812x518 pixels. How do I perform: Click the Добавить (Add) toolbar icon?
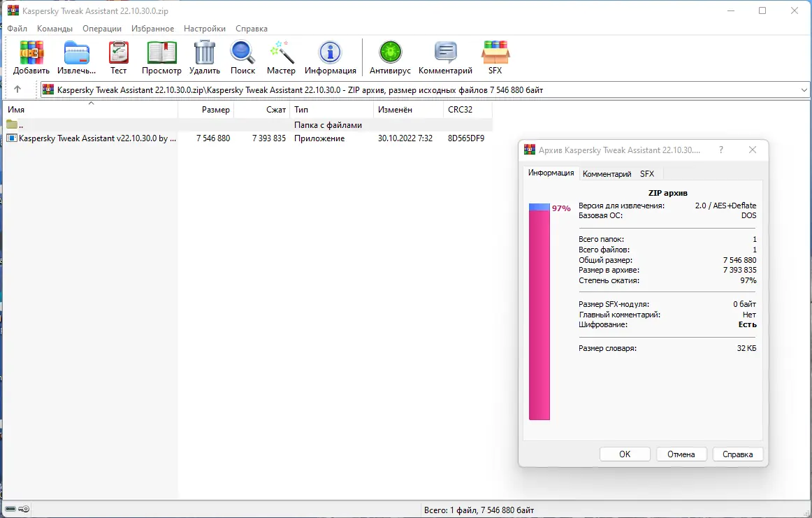(31, 52)
